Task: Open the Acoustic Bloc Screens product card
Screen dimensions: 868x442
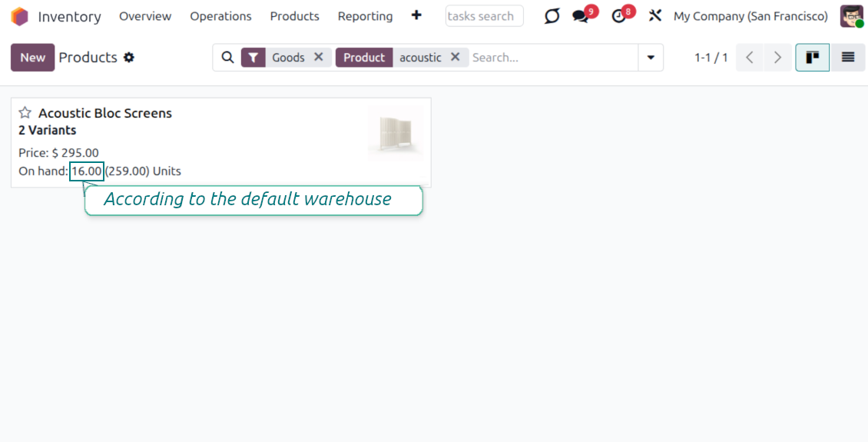Action: 221,142
